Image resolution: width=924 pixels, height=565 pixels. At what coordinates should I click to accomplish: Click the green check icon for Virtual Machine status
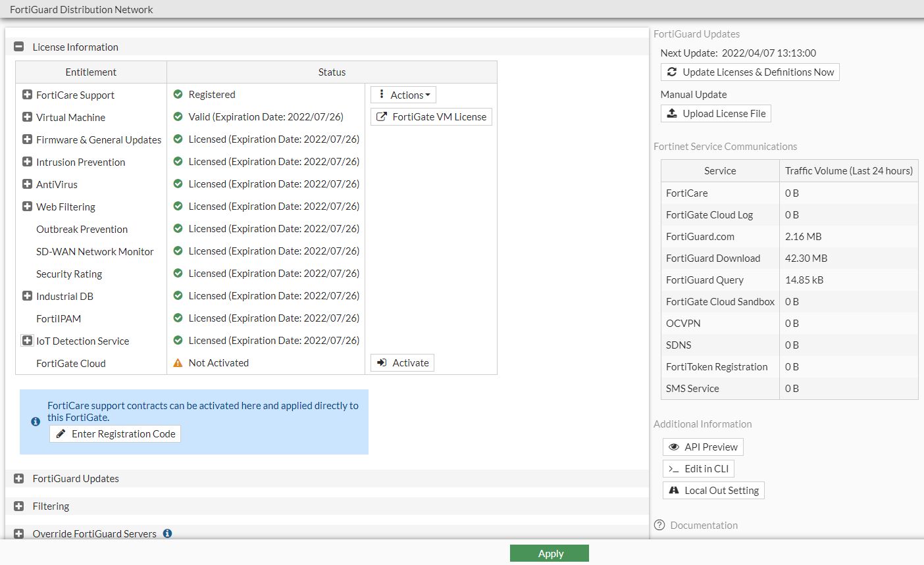[178, 116]
